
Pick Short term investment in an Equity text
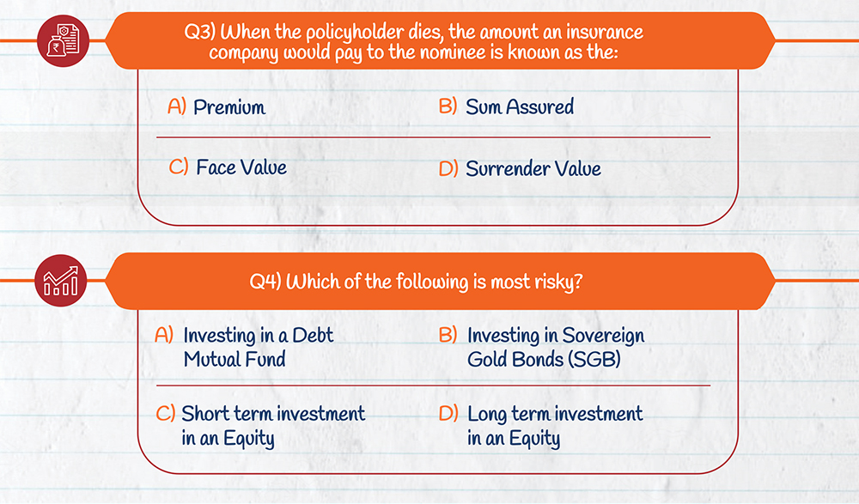point(273,426)
